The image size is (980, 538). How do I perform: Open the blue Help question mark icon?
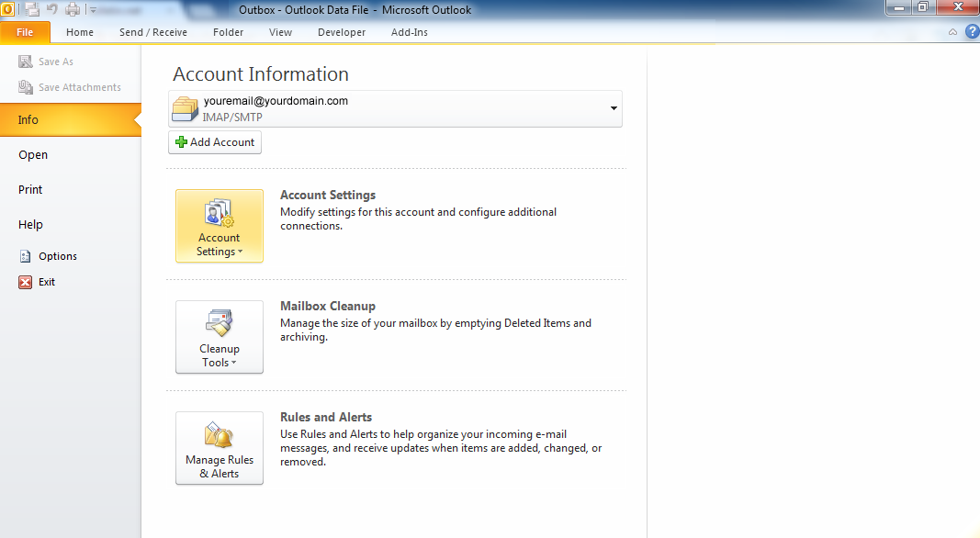pyautogui.click(x=973, y=32)
